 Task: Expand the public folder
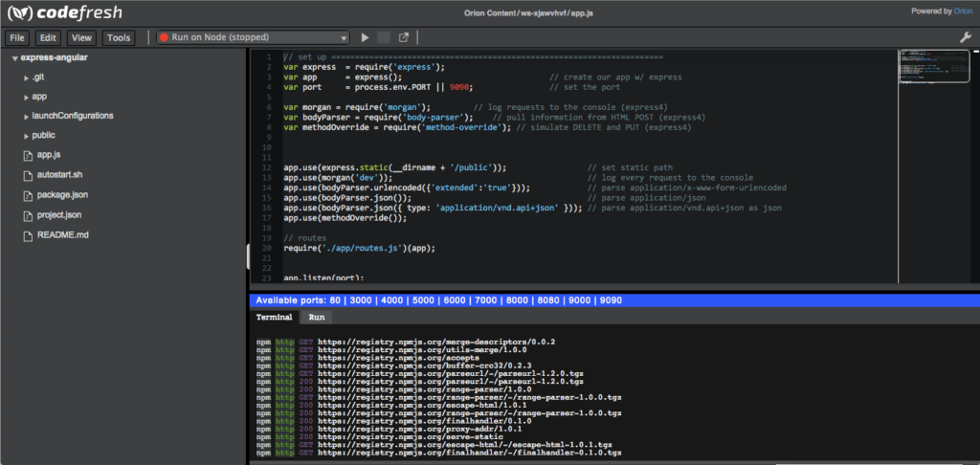[26, 136]
